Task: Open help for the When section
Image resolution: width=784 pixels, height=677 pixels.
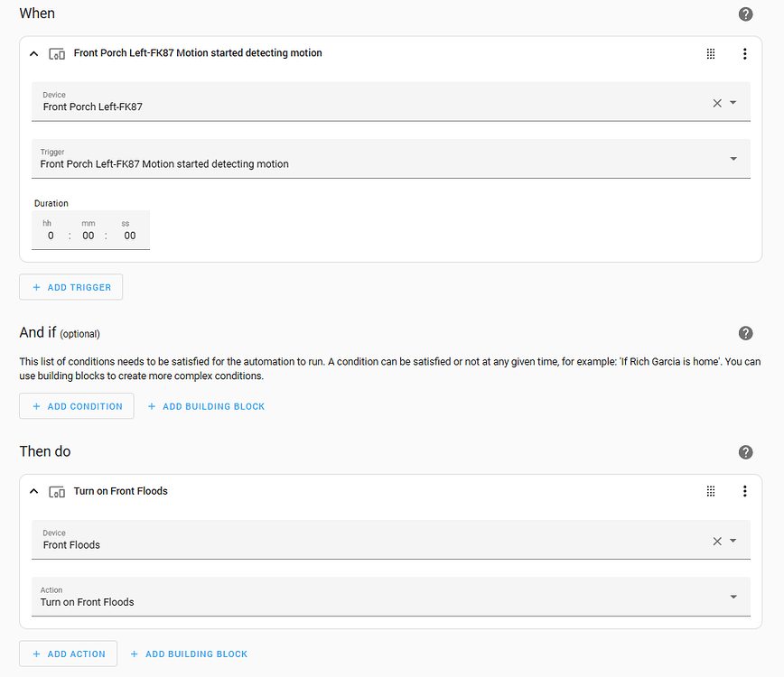Action: (745, 14)
